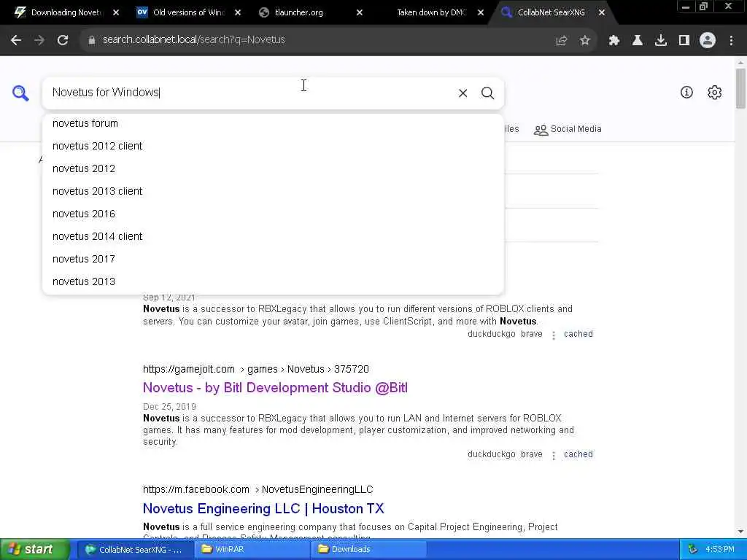
Task: Switch to CollabNet SearXNG taskbar button
Action: coord(134,550)
